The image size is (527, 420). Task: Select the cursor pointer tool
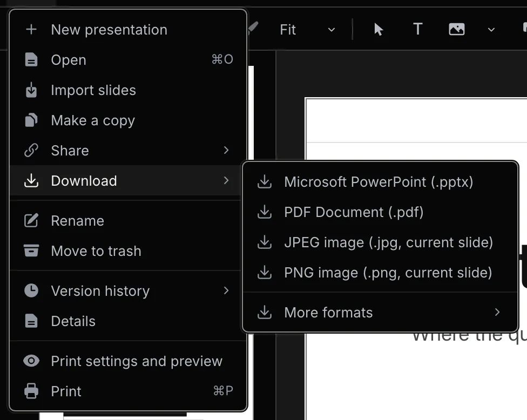[379, 30]
